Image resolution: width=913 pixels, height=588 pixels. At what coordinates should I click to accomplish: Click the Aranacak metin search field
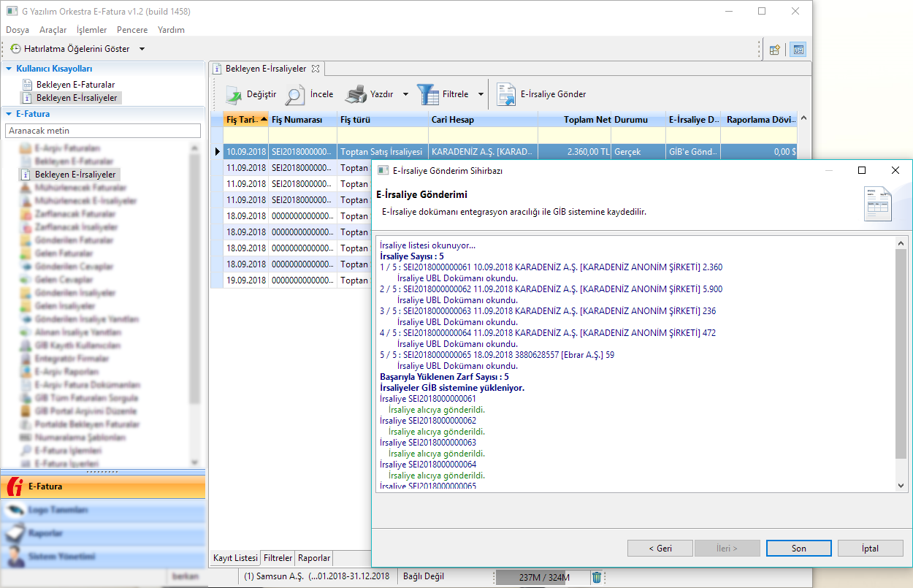coord(102,130)
